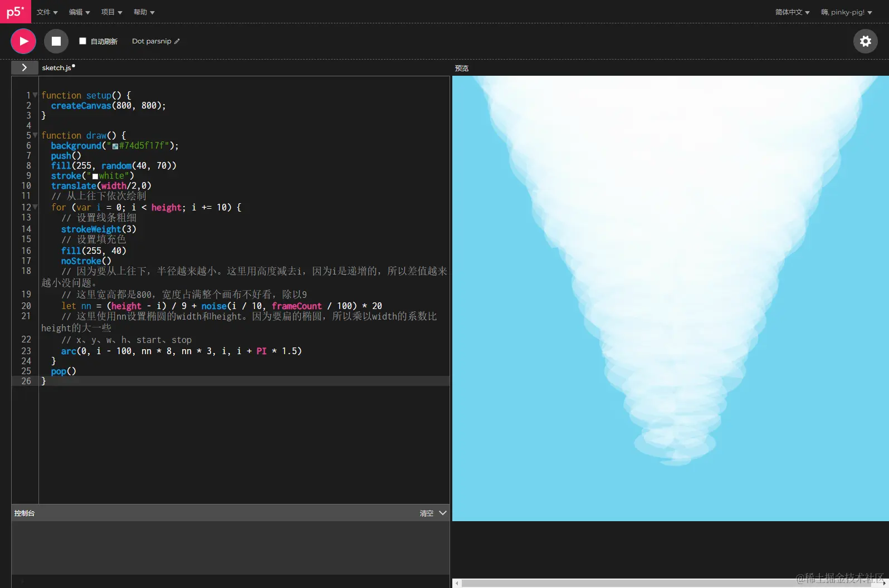Click the white stroke color swatch
The width and height of the screenshot is (889, 588).
coord(95,177)
